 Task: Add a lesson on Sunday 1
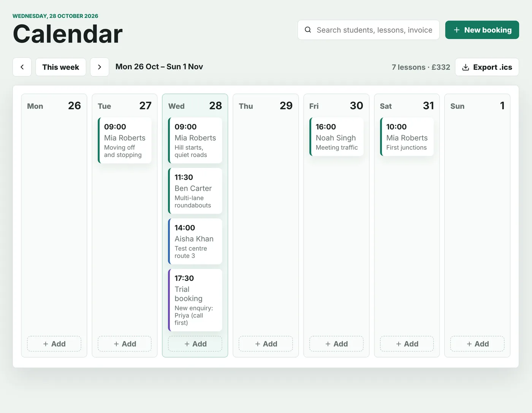click(x=478, y=344)
